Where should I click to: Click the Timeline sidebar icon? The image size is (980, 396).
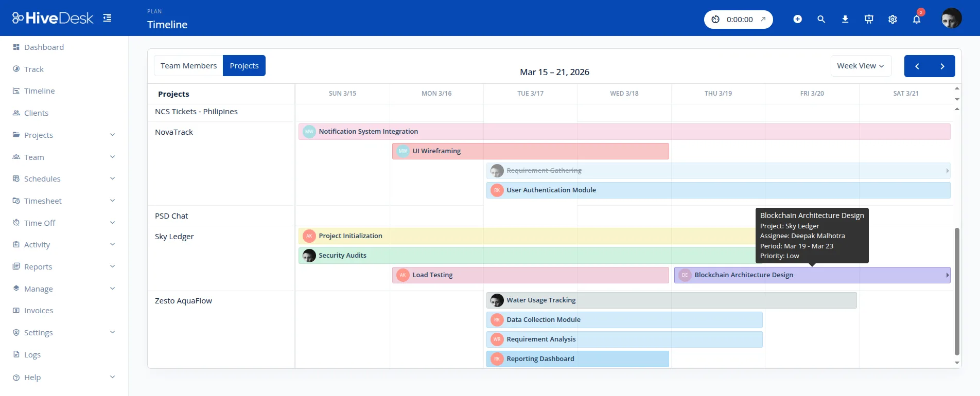point(16,91)
